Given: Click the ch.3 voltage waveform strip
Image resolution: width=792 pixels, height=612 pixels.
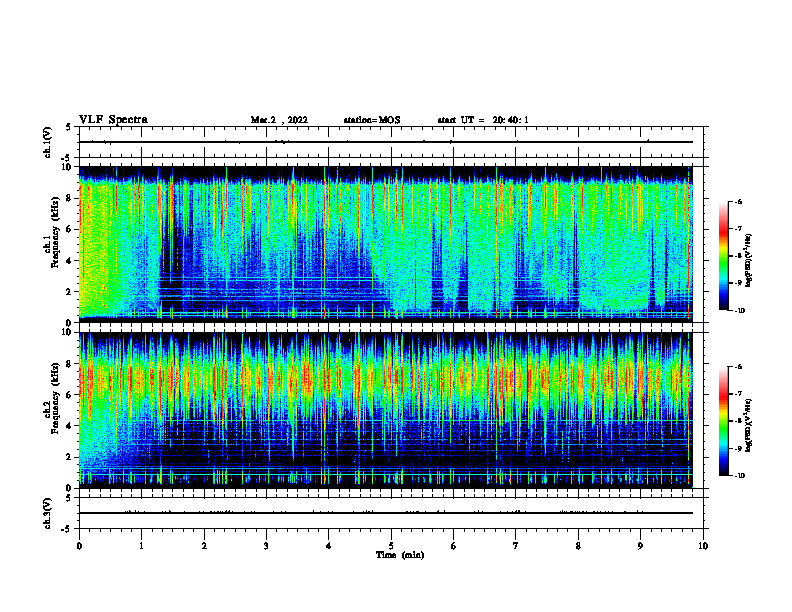Looking at the screenshot, I should (391, 513).
